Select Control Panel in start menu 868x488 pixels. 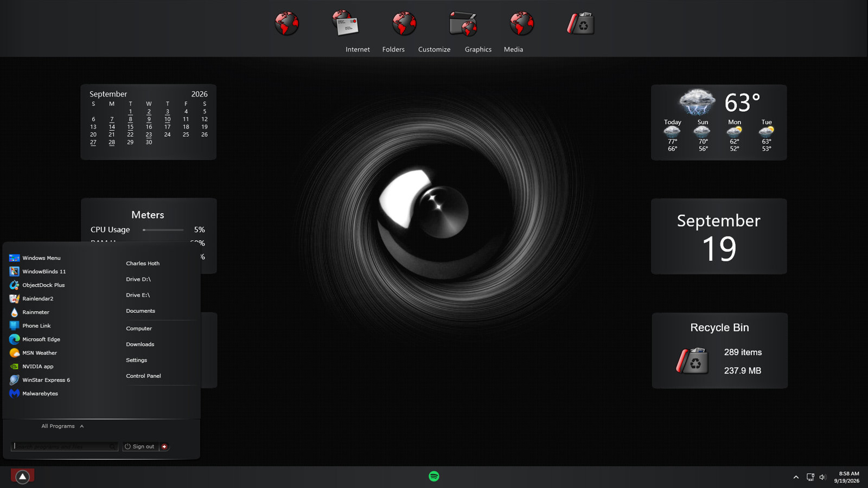[x=143, y=376]
